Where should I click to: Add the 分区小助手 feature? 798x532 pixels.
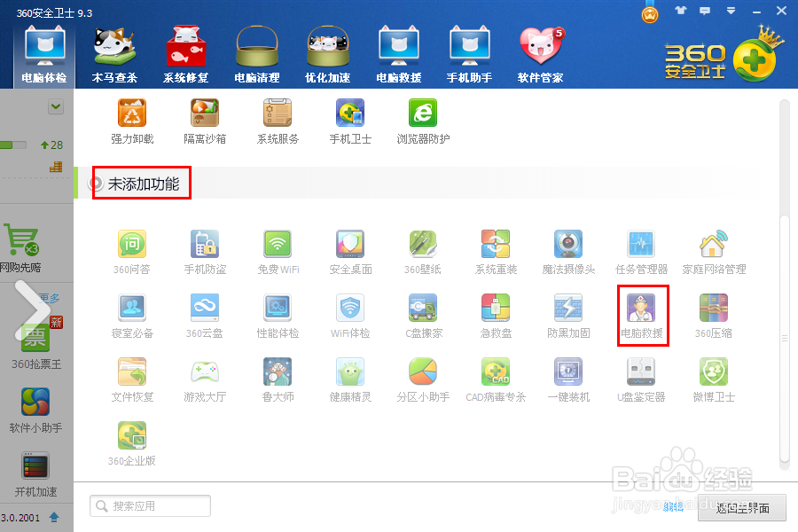point(423,379)
